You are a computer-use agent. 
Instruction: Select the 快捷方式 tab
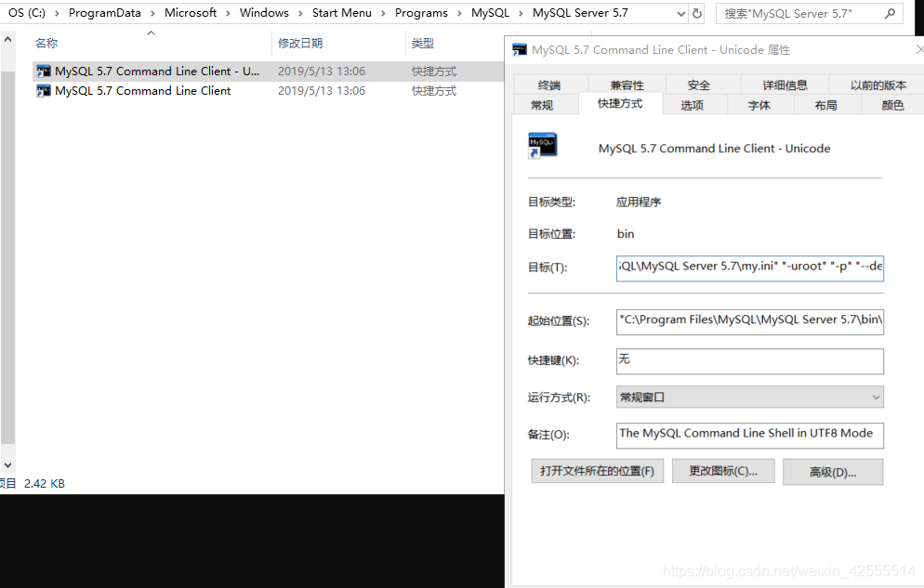621,104
